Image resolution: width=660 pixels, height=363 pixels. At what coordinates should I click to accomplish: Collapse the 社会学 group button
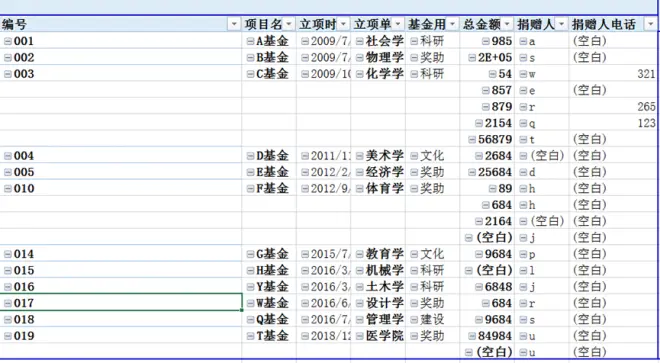coord(359,41)
